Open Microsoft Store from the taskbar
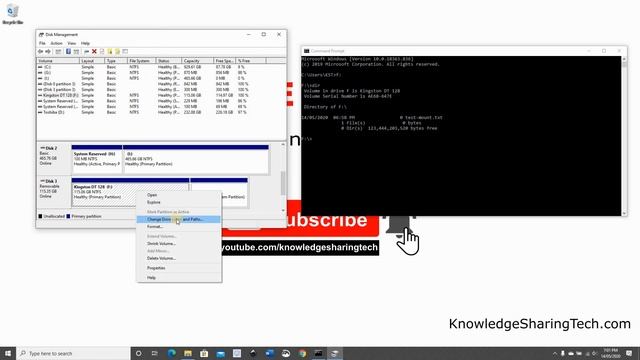This screenshot has height=360, width=640. [x=204, y=353]
